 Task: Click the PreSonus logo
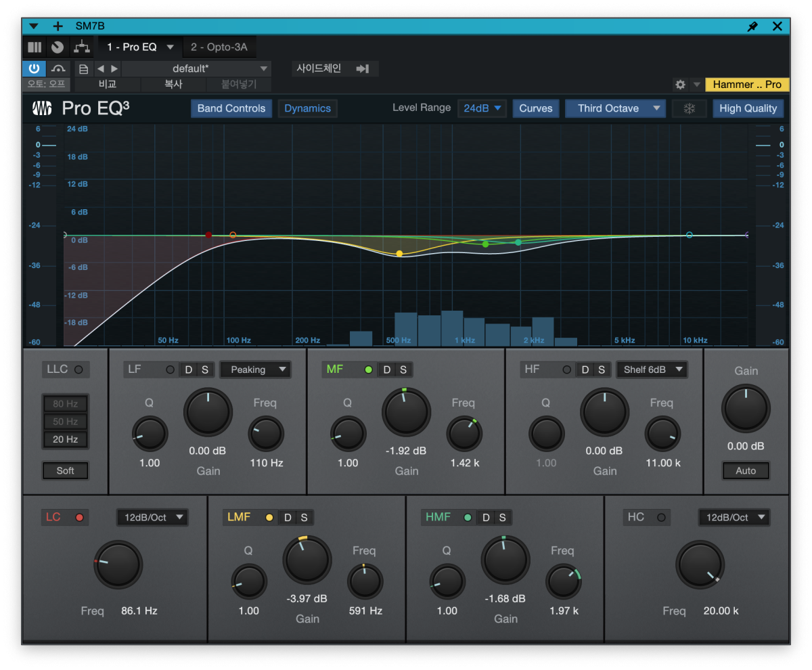[x=43, y=108]
